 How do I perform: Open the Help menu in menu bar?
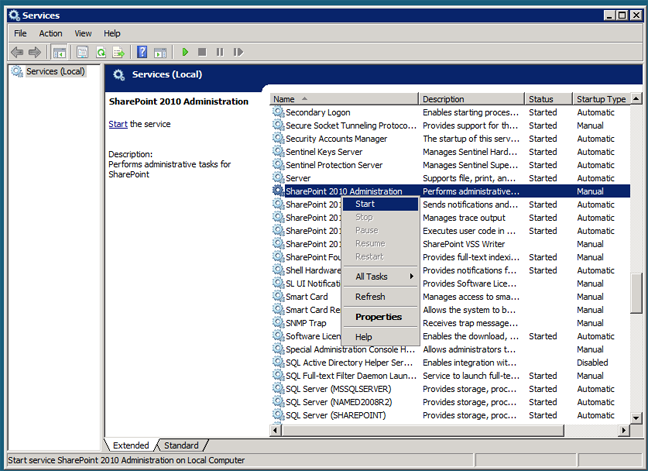112,33
